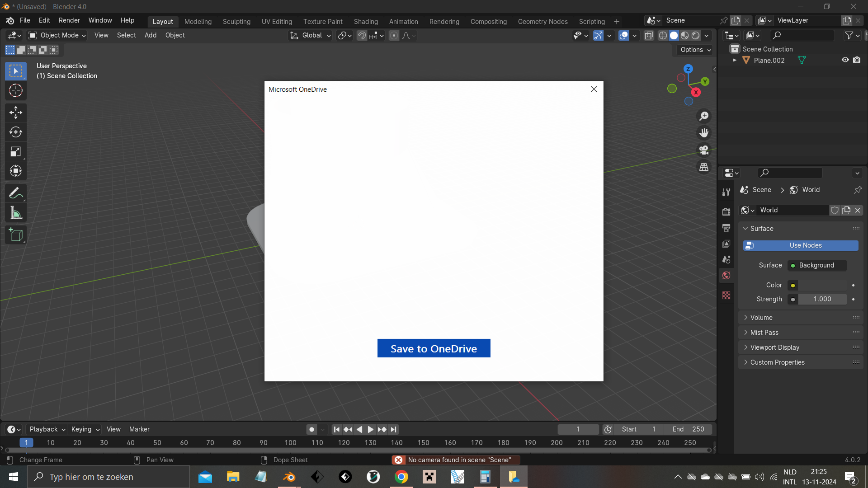Image resolution: width=868 pixels, height=488 pixels.
Task: Toggle the Use Nodes button
Action: (801, 245)
